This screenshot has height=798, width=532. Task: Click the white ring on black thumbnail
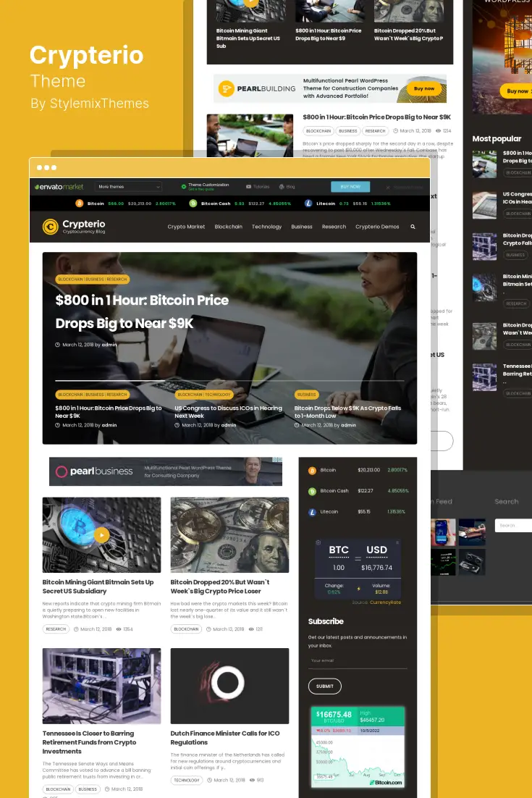(x=229, y=686)
